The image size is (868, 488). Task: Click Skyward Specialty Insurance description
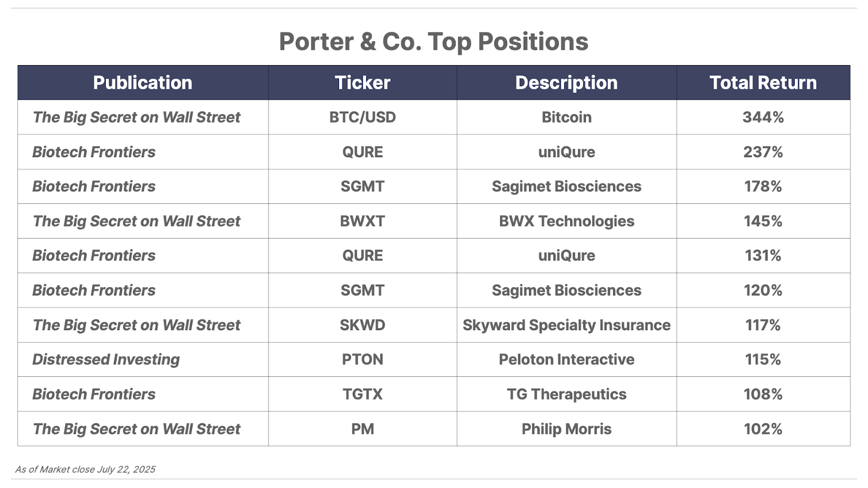pyautogui.click(x=566, y=325)
